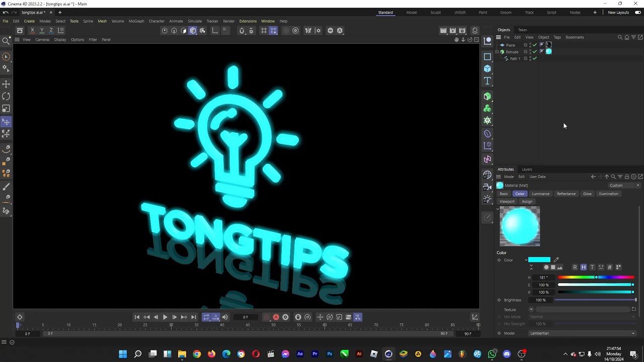Image resolution: width=644 pixels, height=362 pixels.
Task: Expand color picker options double arrow
Action: [531, 267]
